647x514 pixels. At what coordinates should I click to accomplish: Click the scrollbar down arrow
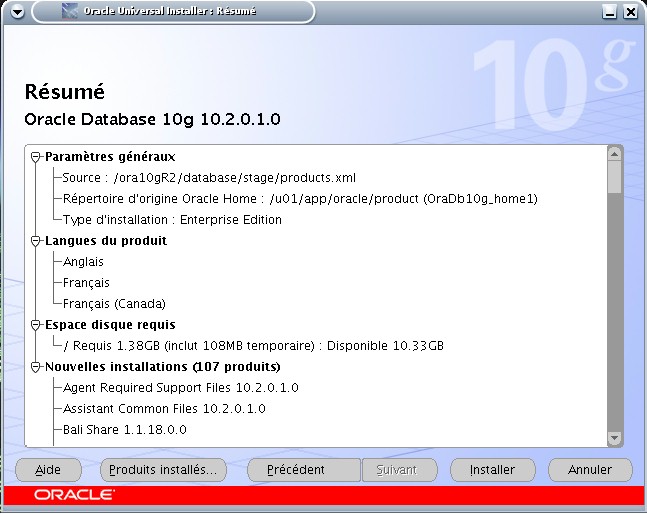614,438
